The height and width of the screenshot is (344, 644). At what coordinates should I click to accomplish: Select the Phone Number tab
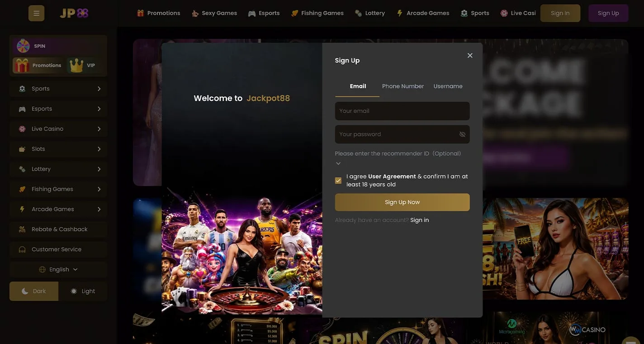coord(403,86)
